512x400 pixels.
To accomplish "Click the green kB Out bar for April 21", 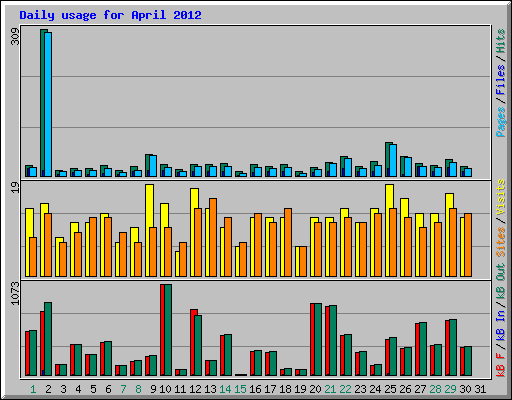I will tap(333, 340).
